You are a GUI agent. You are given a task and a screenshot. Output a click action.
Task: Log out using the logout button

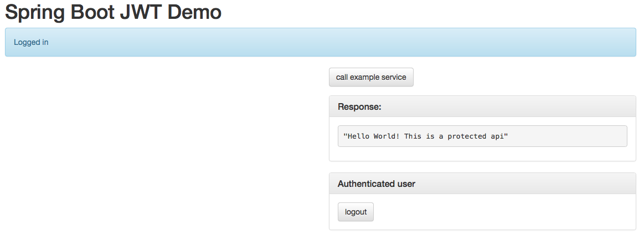pyautogui.click(x=356, y=212)
